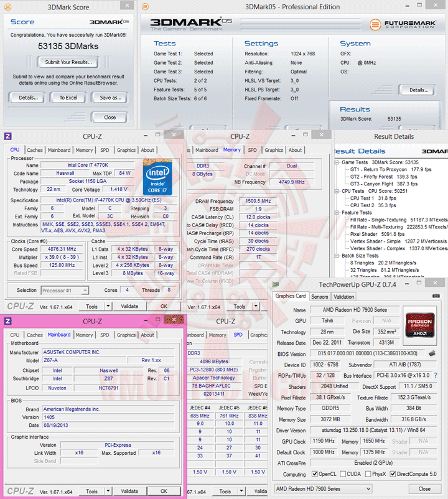The image size is (448, 499).
Task: Click the CPU-Z Z icon in Mainboard window
Action: click(8, 321)
